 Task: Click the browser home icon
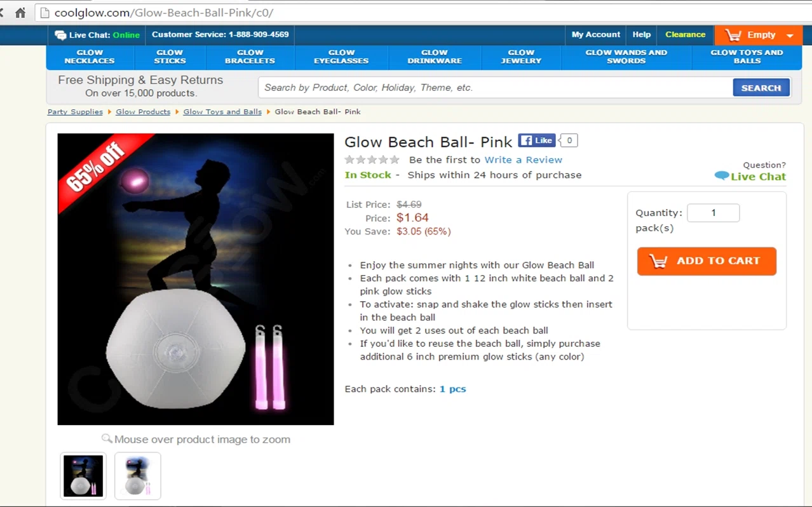coord(20,13)
